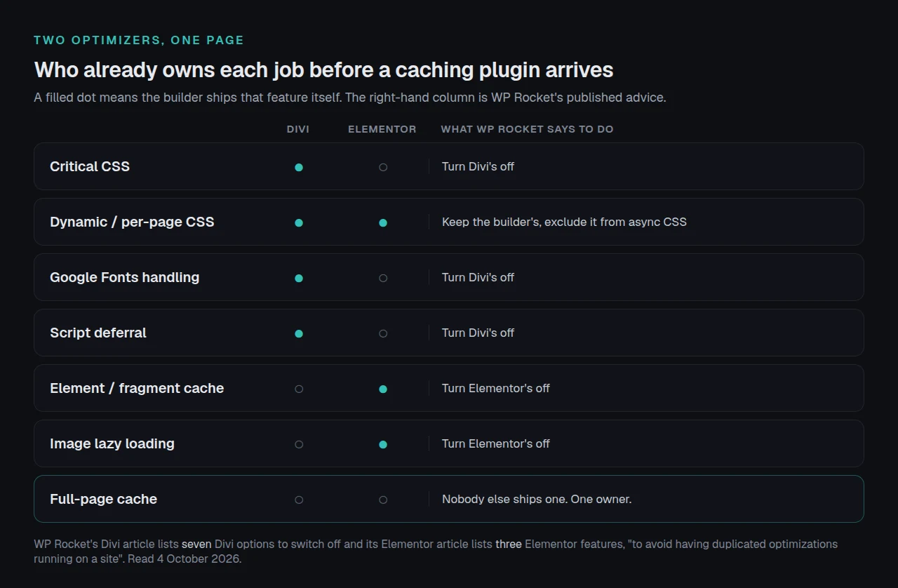Select the "Script deferral" row label
Image resolution: width=898 pixels, height=588 pixels.
98,333
